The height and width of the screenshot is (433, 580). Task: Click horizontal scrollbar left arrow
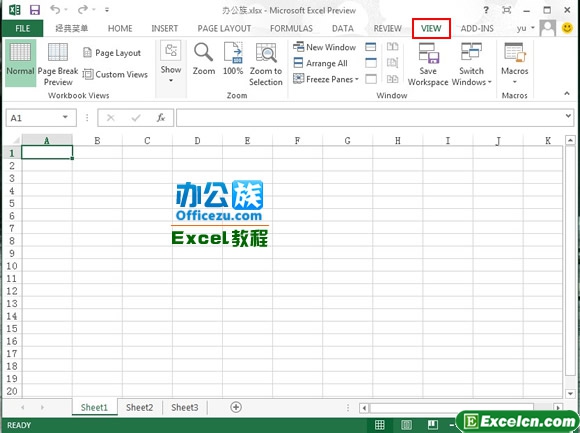[x=364, y=408]
